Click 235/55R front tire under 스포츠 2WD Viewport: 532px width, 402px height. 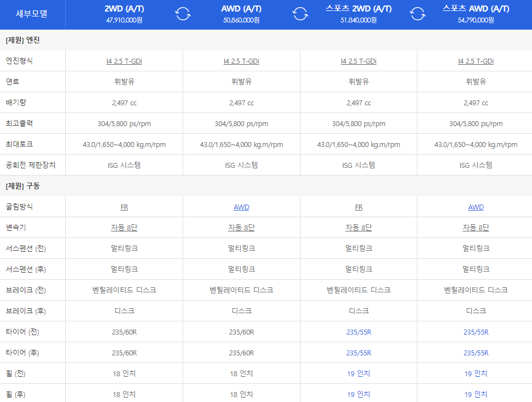pyautogui.click(x=359, y=332)
